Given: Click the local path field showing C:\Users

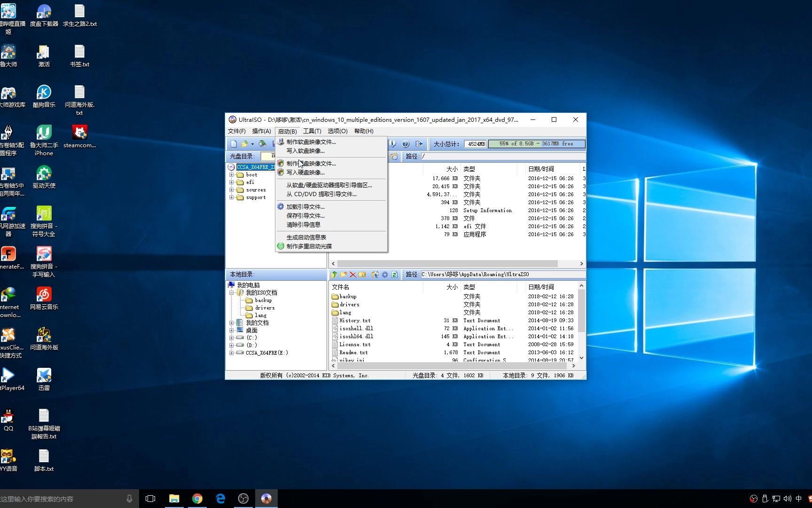Looking at the screenshot, I should click(x=503, y=274).
